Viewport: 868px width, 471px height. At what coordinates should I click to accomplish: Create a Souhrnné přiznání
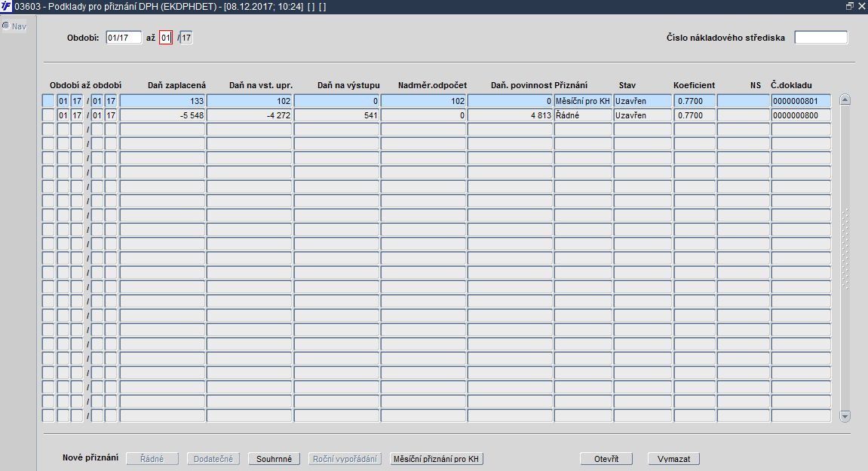[x=274, y=459]
